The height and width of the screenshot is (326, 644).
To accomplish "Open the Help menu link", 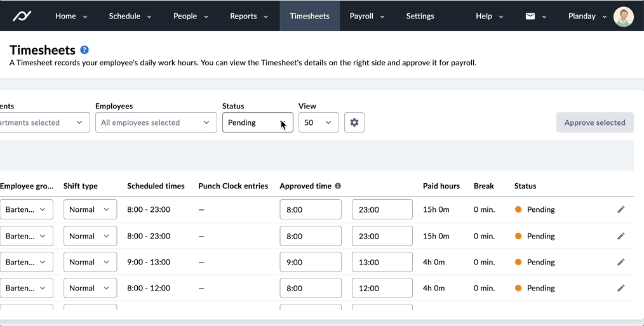I will [x=489, y=16].
